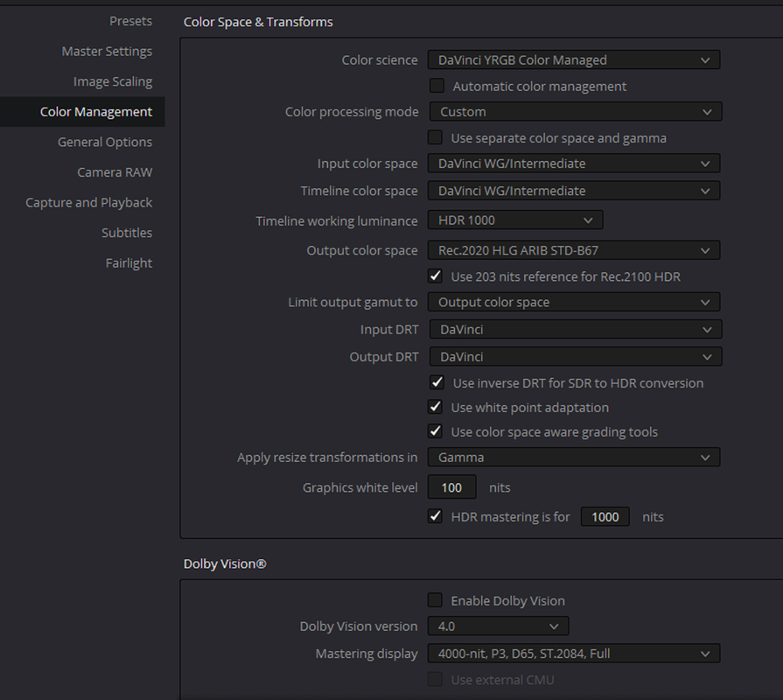Open Timeline working luminance dropdown
The height and width of the screenshot is (700, 783).
pos(515,220)
